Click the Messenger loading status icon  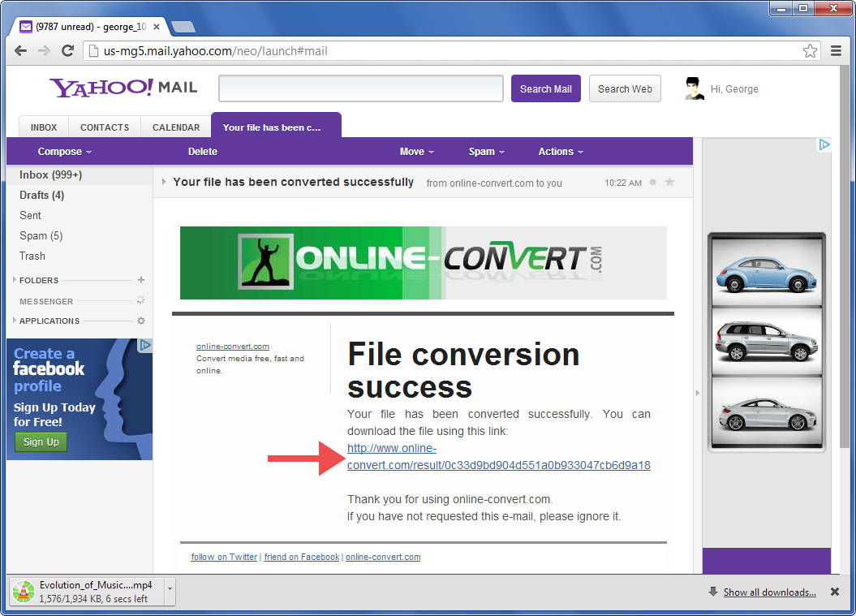pyautogui.click(x=140, y=299)
